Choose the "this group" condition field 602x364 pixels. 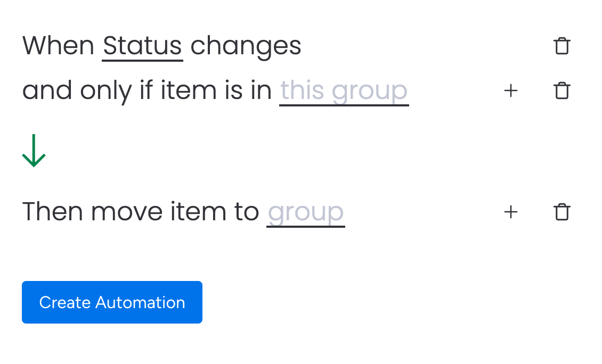344,91
